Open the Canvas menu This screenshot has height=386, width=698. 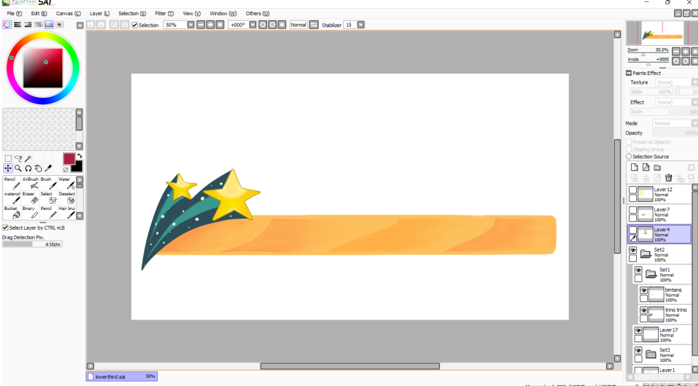tap(69, 13)
